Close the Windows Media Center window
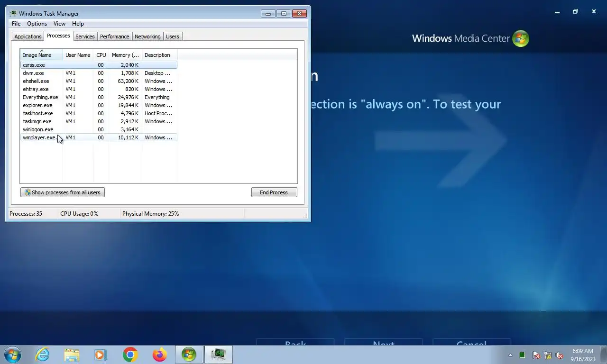The image size is (607, 364). click(593, 12)
